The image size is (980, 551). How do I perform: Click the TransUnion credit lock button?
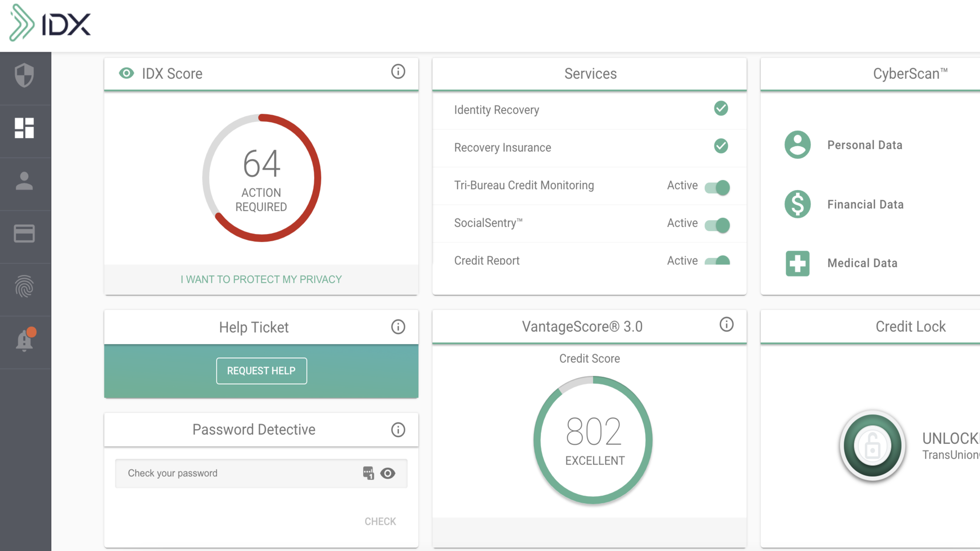[x=872, y=446]
